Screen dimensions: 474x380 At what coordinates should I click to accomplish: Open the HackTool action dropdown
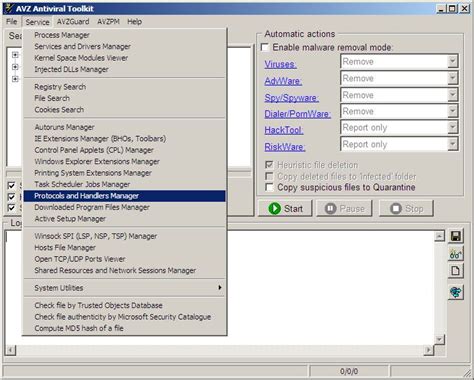point(452,127)
